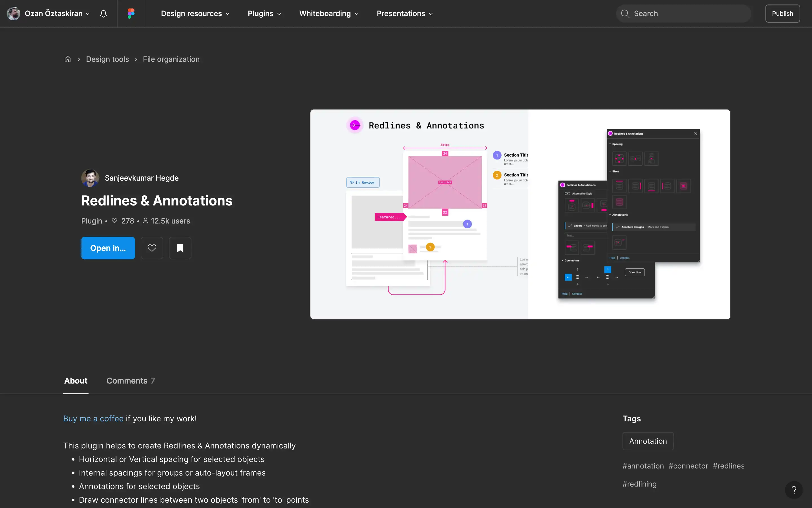Click the small heart beside 278
This screenshot has width=812, height=508.
(114, 221)
